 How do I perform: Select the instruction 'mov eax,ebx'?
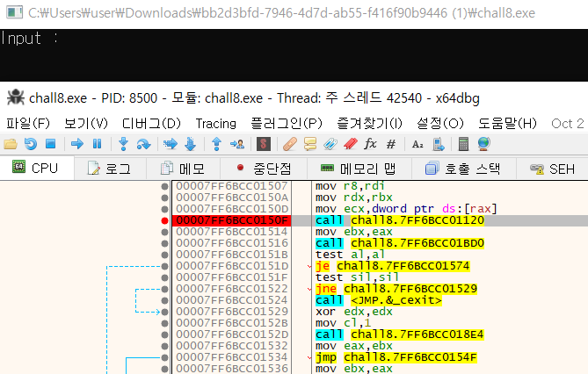pyautogui.click(x=353, y=346)
